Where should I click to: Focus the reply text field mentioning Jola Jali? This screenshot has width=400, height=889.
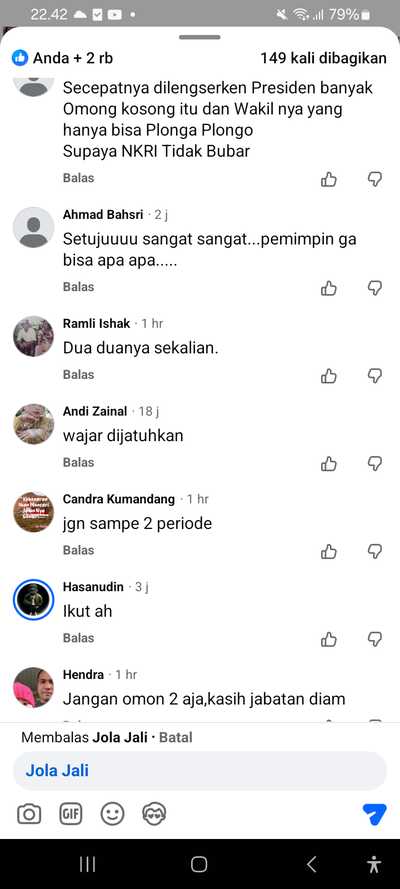199,771
